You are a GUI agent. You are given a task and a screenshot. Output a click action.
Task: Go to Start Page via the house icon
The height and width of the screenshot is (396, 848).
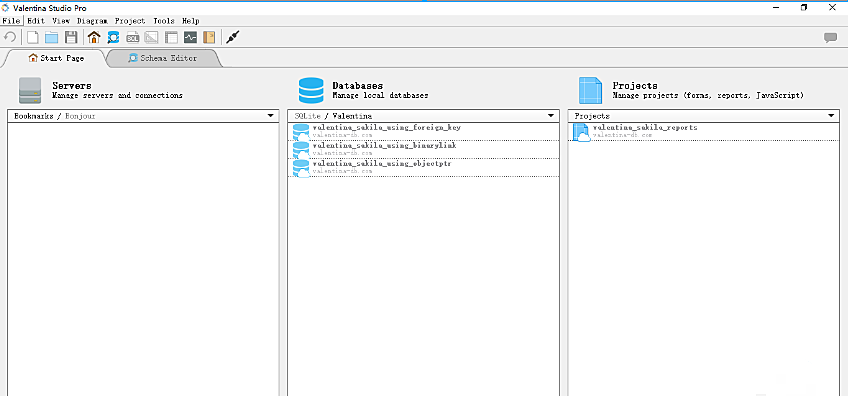coord(94,37)
